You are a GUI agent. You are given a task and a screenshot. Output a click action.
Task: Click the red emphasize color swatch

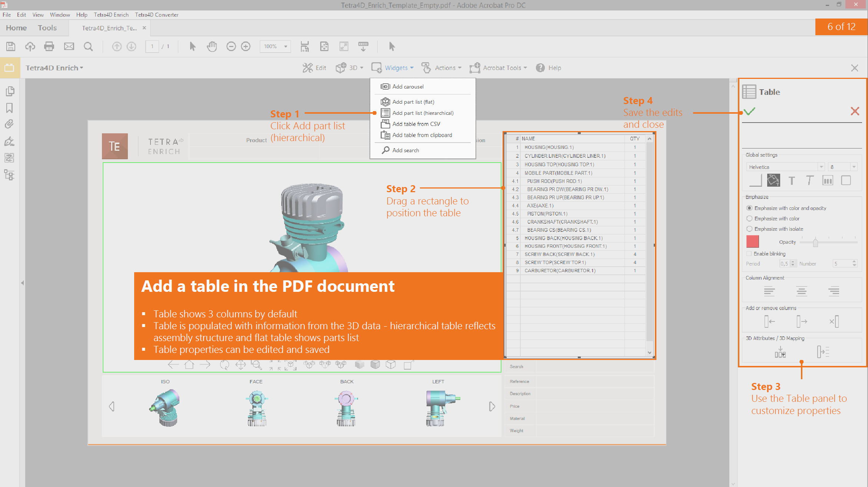click(x=753, y=242)
